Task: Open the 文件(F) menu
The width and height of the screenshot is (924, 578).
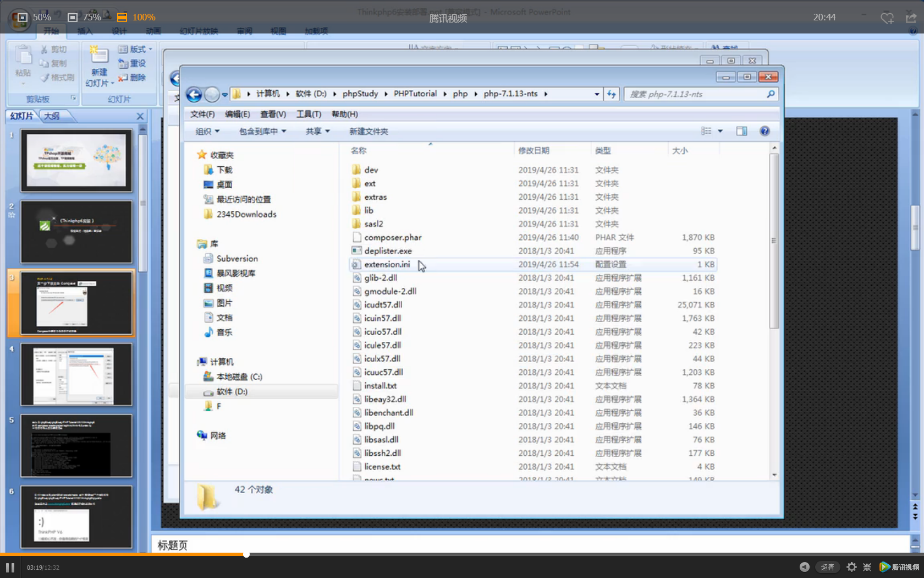Action: click(202, 114)
